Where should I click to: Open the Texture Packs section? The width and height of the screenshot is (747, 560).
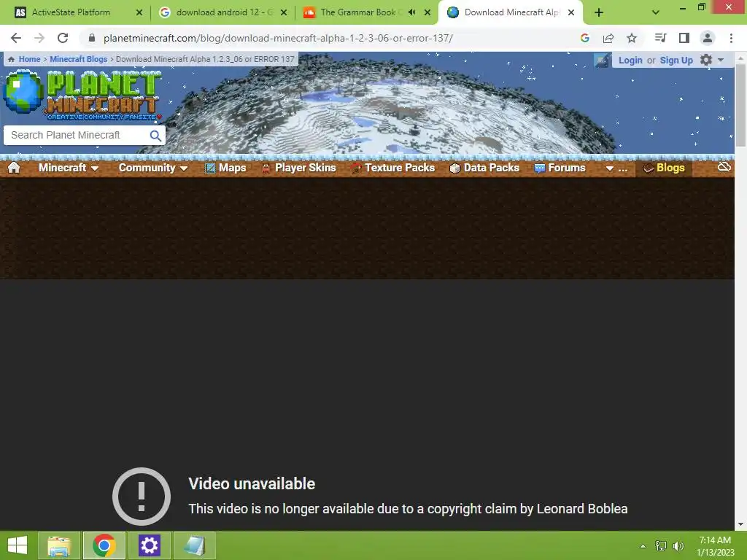click(393, 168)
